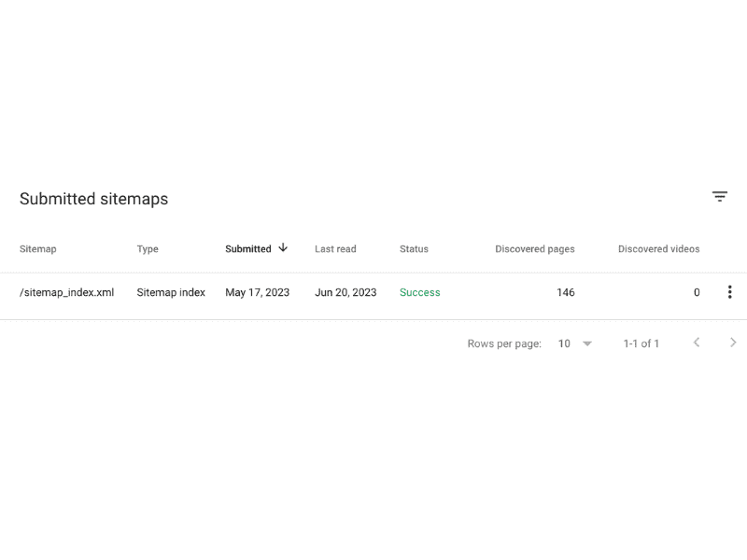Click the 146 discovered pages count
The image size is (747, 560).
tap(566, 292)
